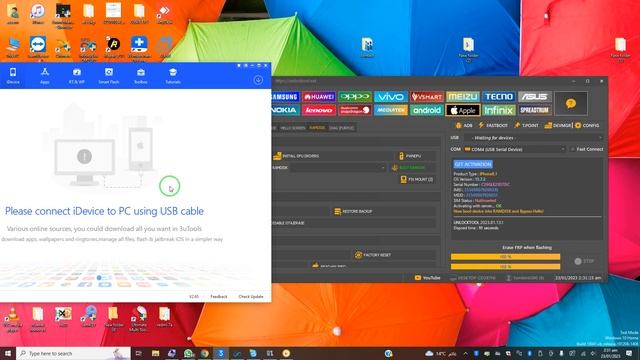Click the PwnDFU button
Screen dimensions: 640x360
click(x=416, y=156)
